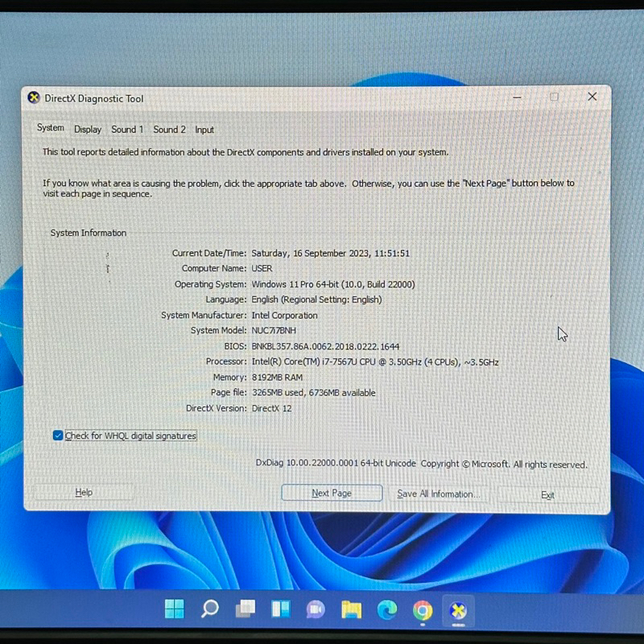
Task: Click DirectX 12 version value
Action: tap(271, 408)
